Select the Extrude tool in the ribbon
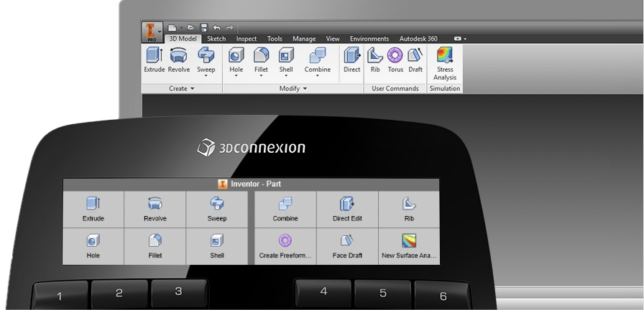 [x=155, y=60]
